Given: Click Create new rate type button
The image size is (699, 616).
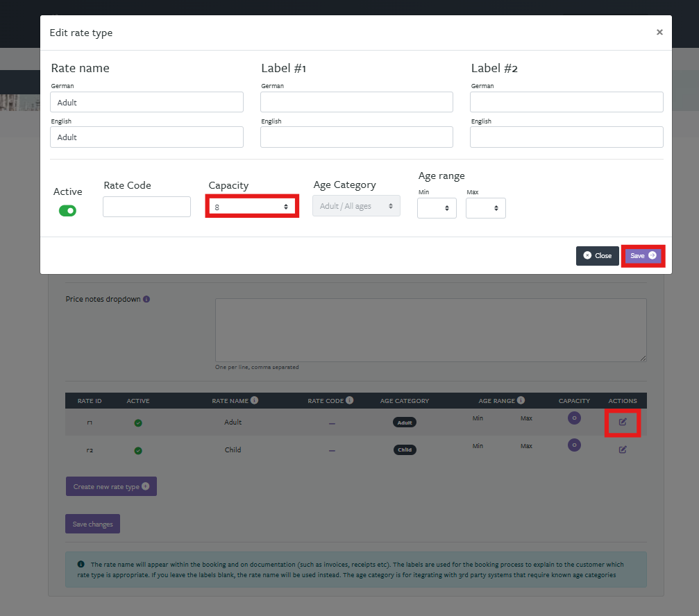Looking at the screenshot, I should click(x=111, y=486).
